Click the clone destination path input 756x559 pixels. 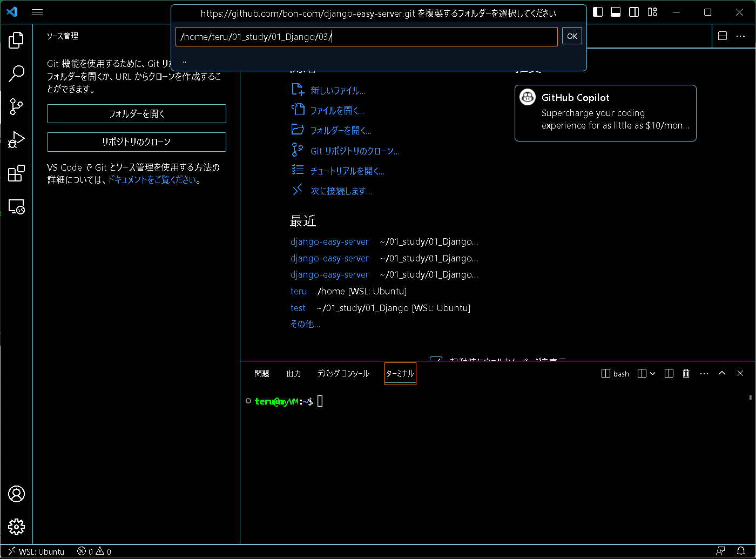click(x=367, y=37)
